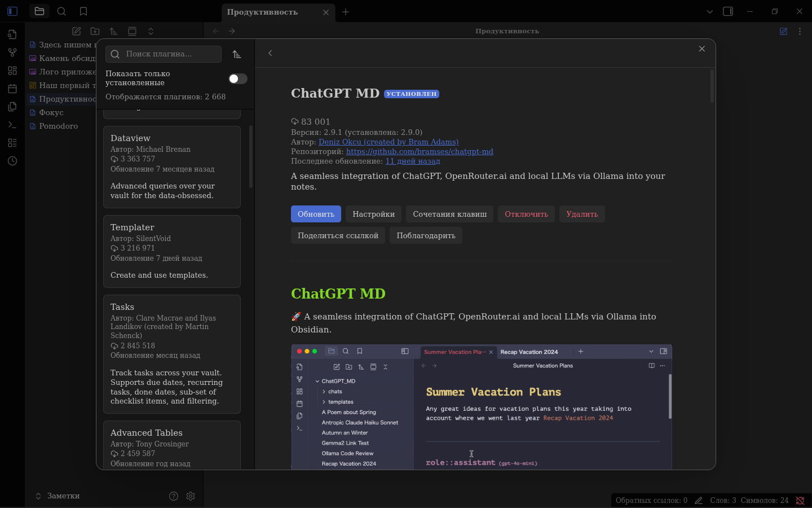Go back using the plugin details arrow
The image size is (812, 508).
point(270,53)
